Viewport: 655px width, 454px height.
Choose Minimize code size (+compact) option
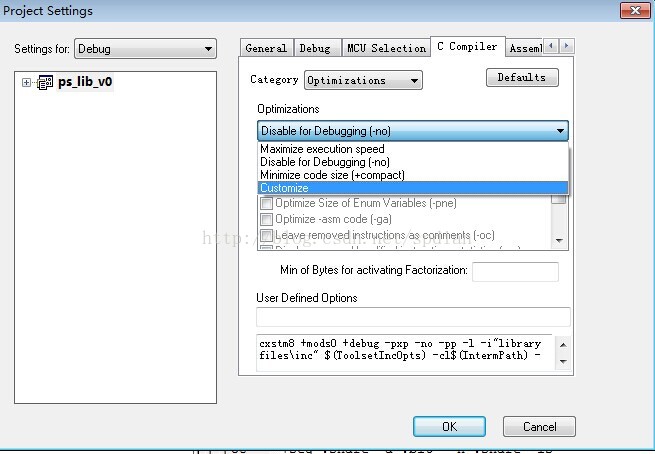coord(413,175)
